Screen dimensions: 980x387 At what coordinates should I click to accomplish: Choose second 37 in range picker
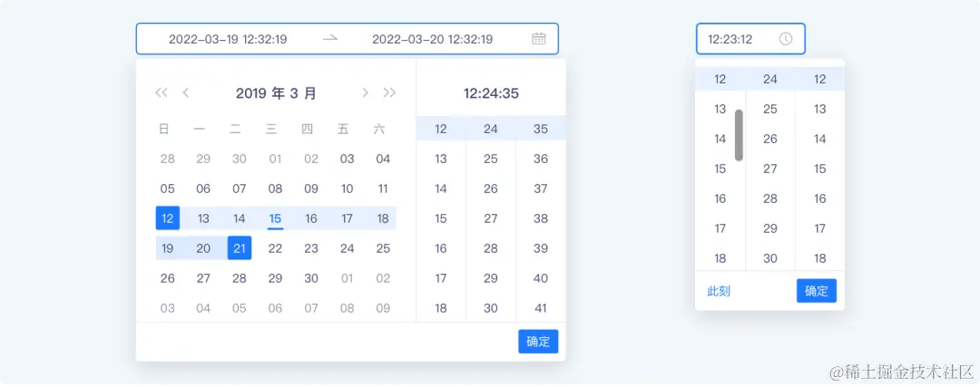pyautogui.click(x=541, y=189)
